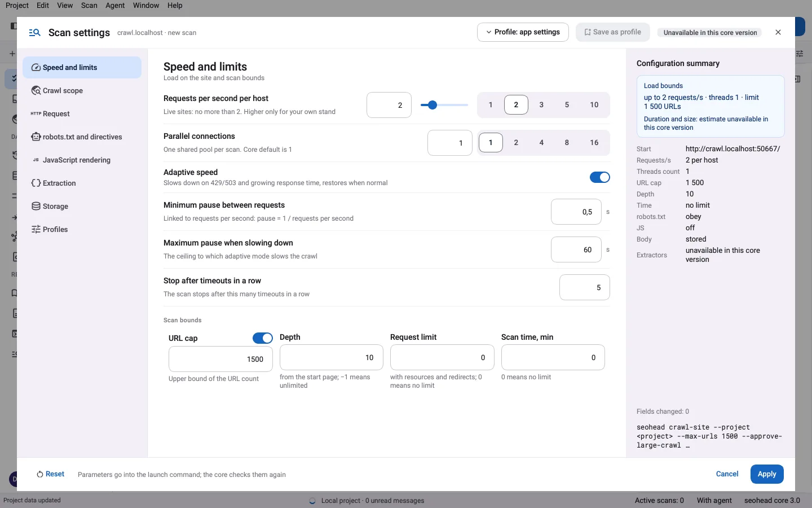Click the curly braces Extraction icon
Screen dimensions: 812x508
point(36,183)
